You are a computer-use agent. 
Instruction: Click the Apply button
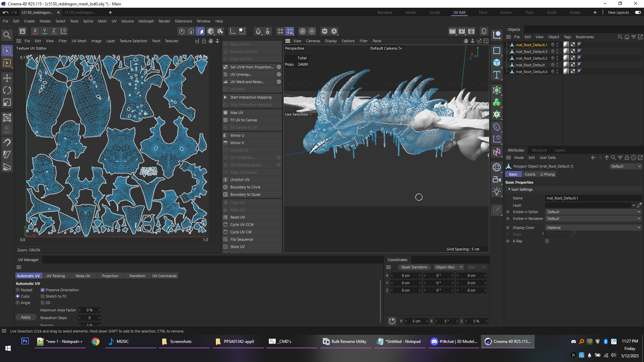click(x=26, y=317)
